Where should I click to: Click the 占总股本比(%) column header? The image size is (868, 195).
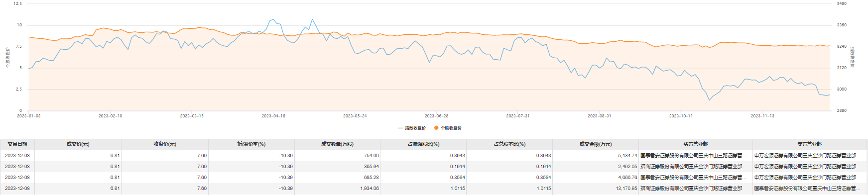coord(509,144)
